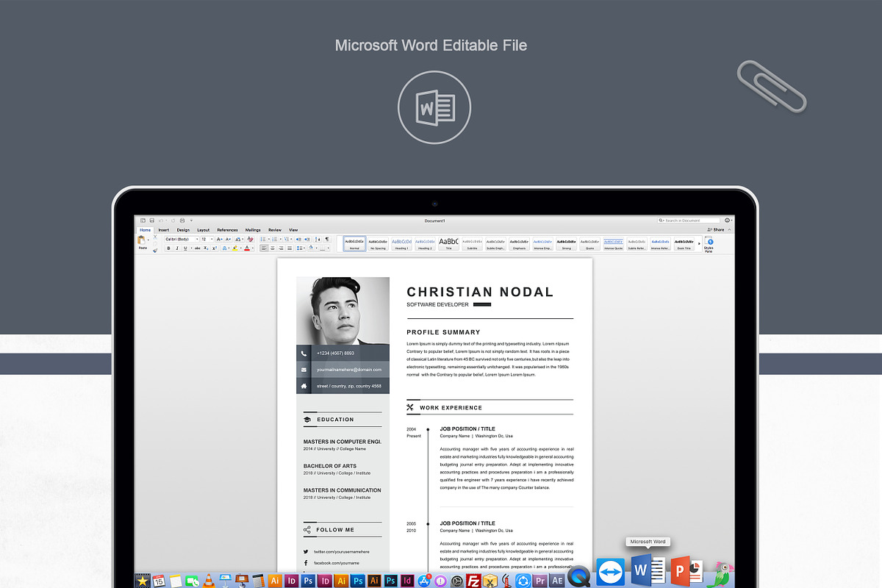The height and width of the screenshot is (588, 882).
Task: Decrease the paragraph indent
Action: click(x=298, y=240)
